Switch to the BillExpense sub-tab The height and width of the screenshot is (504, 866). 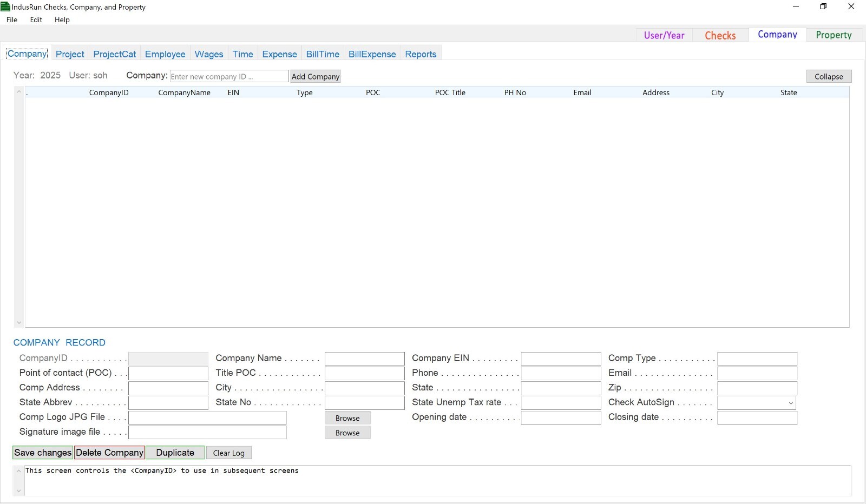[x=372, y=54]
